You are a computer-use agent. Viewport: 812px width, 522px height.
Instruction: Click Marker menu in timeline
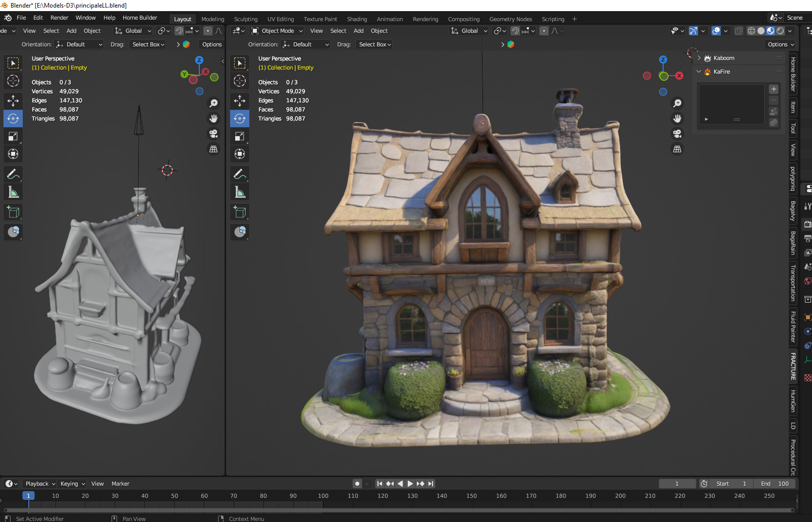[120, 484]
